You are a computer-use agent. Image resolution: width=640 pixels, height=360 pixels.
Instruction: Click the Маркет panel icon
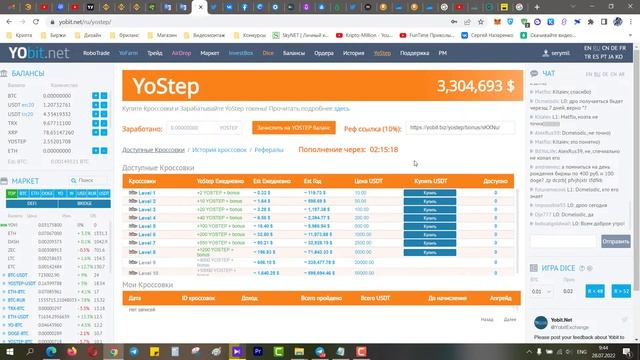4,181
